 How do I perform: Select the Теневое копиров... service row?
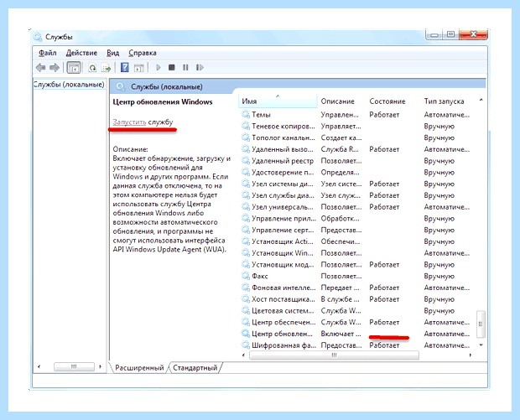[356, 127]
